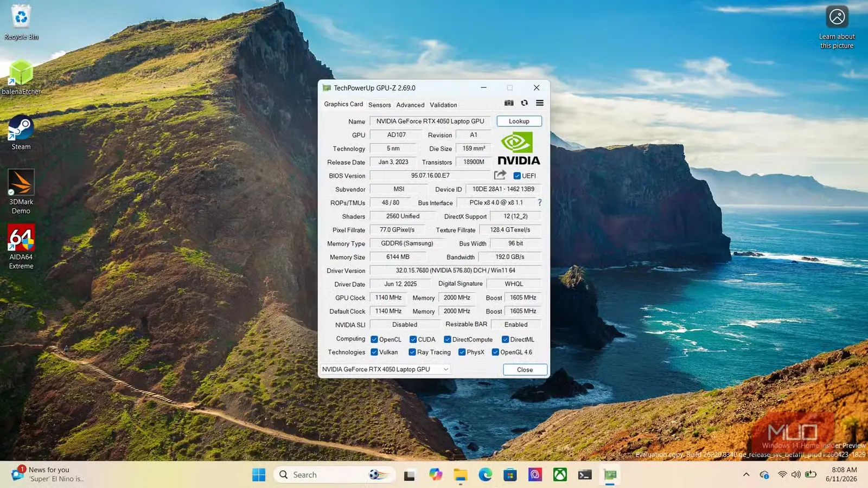Select the 3DMark Demo desktop icon
The width and height of the screenshot is (868, 488).
point(21,191)
